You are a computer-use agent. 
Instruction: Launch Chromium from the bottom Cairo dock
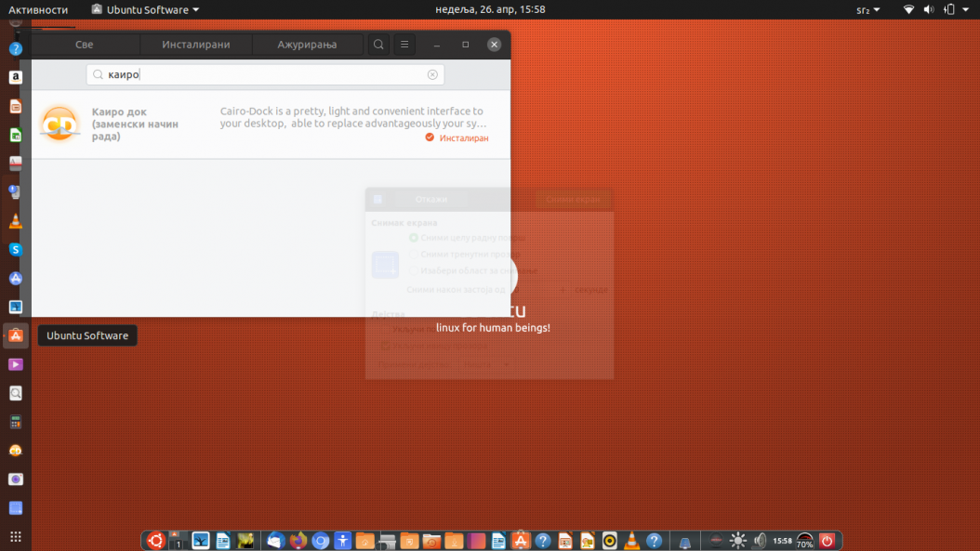[321, 541]
